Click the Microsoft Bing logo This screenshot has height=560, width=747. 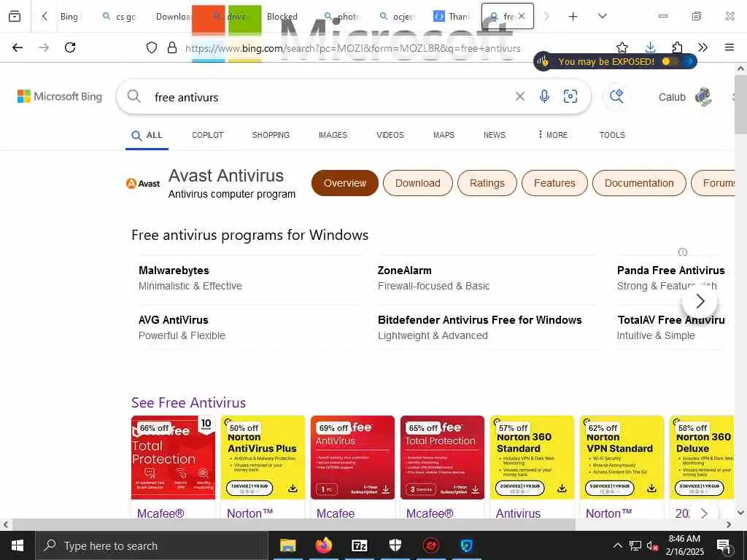pos(60,97)
